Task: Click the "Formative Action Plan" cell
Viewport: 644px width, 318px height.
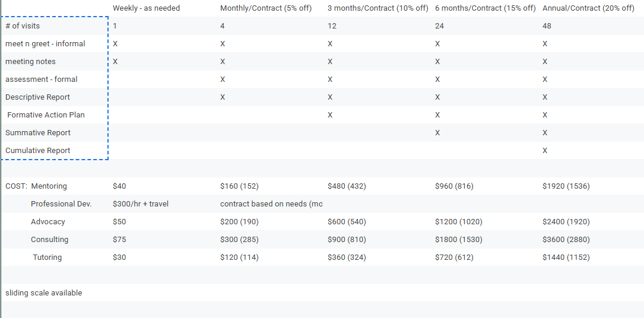Action: coord(46,115)
